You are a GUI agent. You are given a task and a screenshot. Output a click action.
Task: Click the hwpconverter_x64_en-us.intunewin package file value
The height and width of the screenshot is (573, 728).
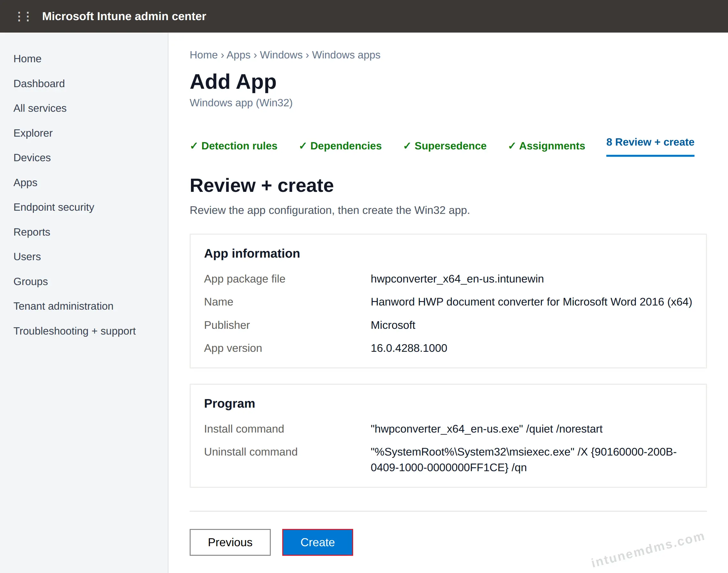[457, 279]
